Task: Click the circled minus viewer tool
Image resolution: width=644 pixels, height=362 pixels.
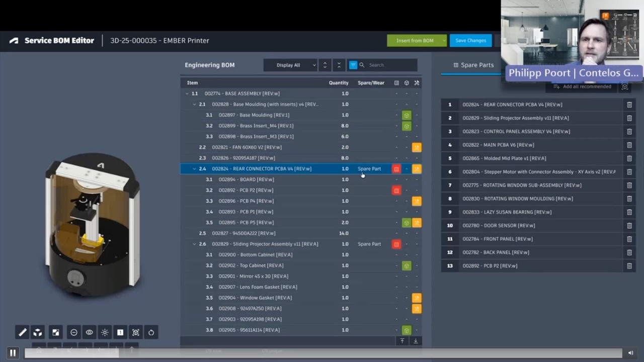Action: (x=74, y=332)
